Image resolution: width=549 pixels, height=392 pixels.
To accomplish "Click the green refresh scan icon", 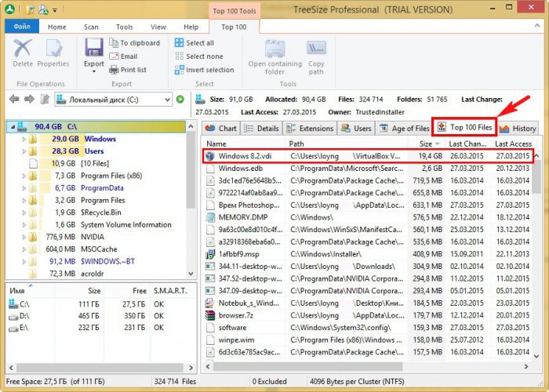I will [180, 100].
